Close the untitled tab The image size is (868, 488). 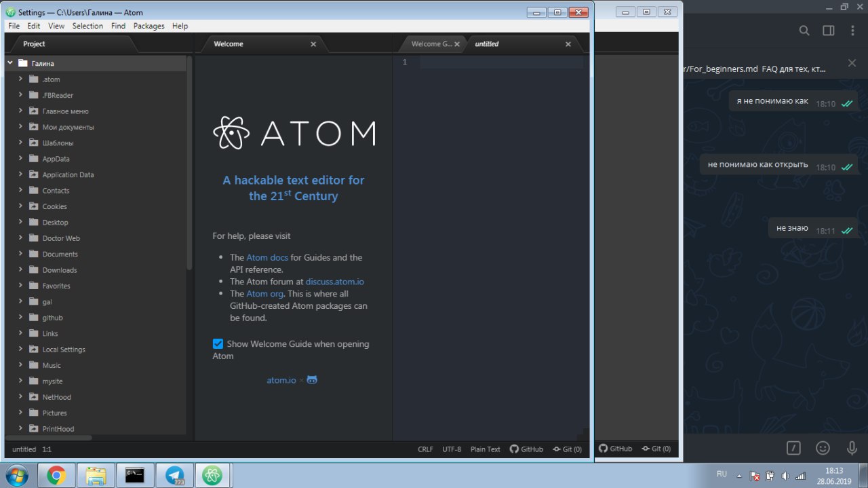point(568,44)
